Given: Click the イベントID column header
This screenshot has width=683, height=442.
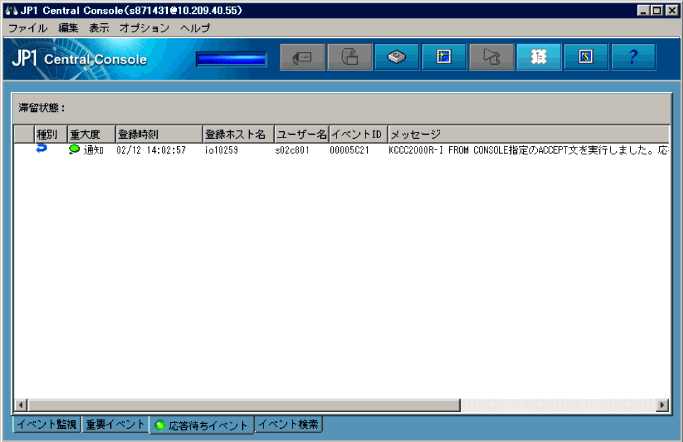Looking at the screenshot, I should pos(358,134).
